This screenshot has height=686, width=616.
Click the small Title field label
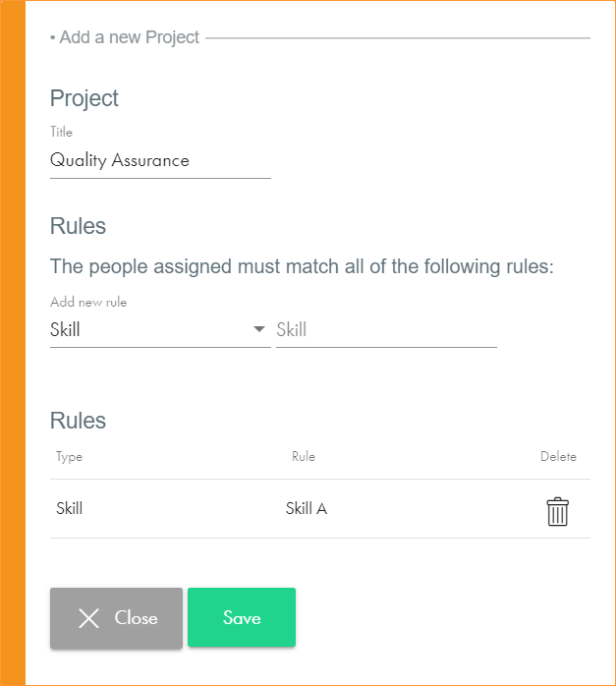61,132
